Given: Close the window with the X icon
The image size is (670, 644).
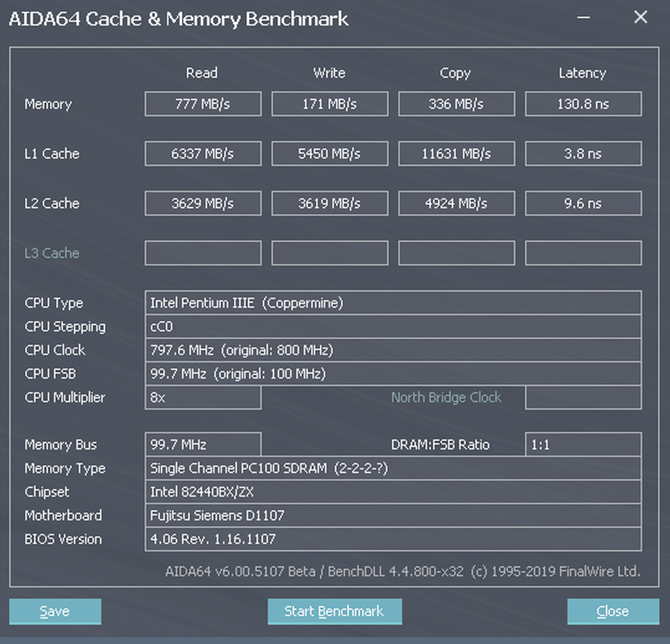Looking at the screenshot, I should click(641, 17).
